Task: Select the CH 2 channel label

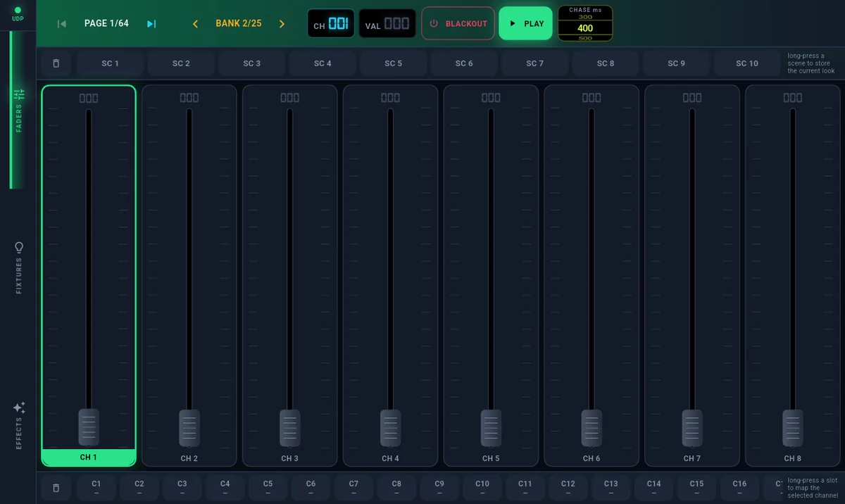Action: [189, 458]
